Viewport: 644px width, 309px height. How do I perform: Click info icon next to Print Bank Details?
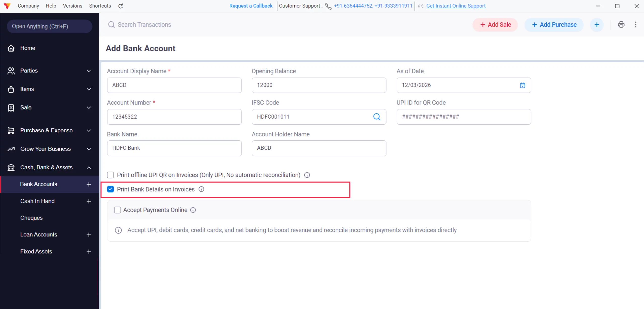(x=201, y=189)
